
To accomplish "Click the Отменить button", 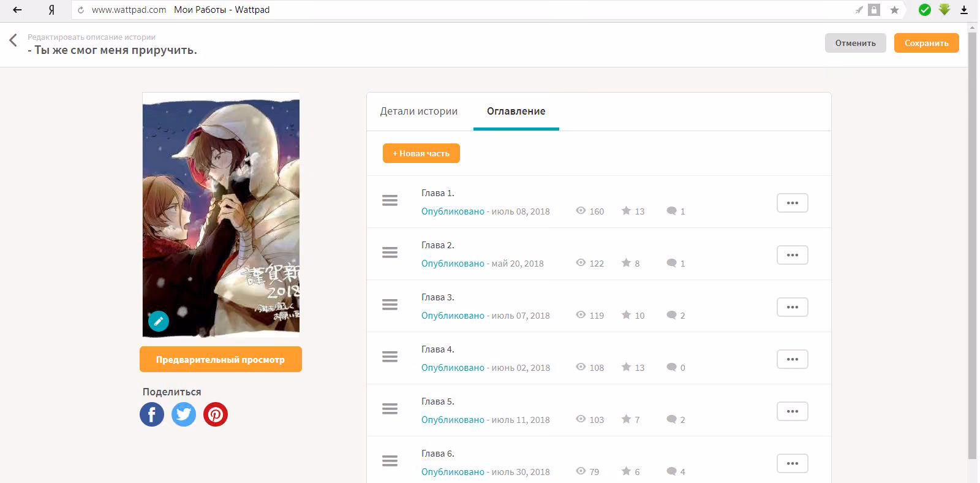I will 856,43.
